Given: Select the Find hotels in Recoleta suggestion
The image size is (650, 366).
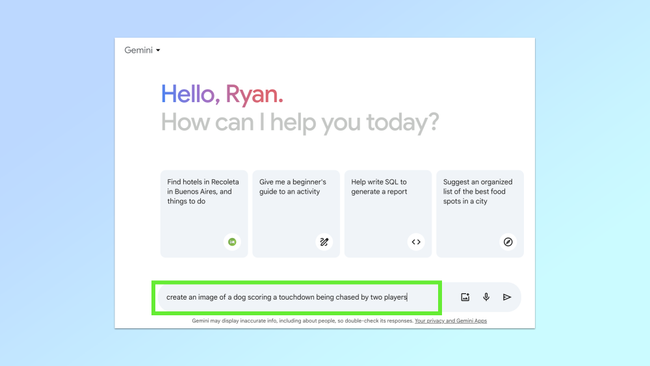Looking at the screenshot, I should pos(204,214).
